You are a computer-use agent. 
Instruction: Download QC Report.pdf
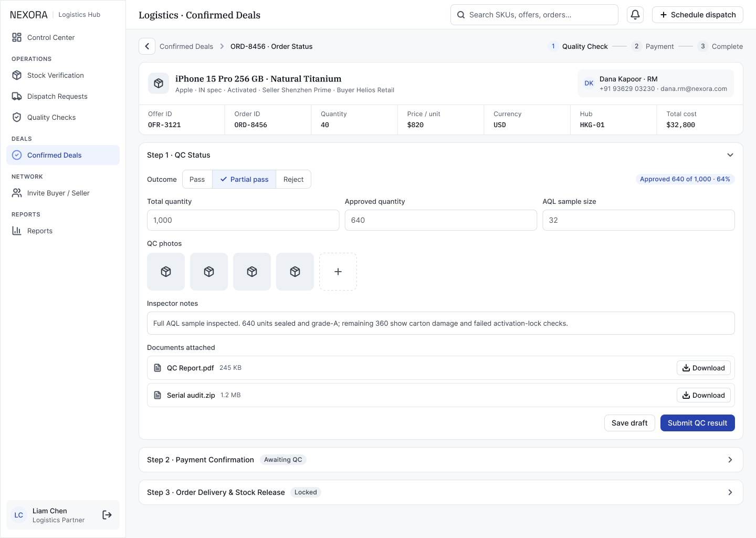pyautogui.click(x=703, y=368)
